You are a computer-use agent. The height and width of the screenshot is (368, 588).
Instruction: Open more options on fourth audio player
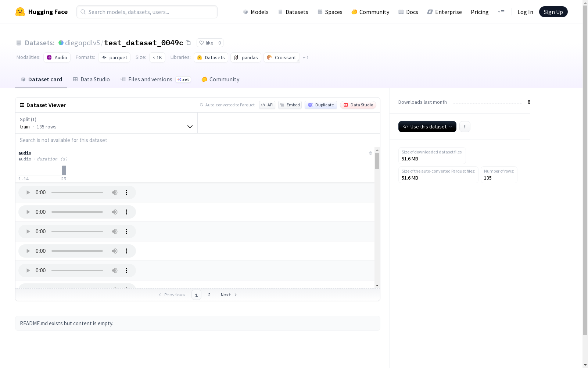pos(126,251)
